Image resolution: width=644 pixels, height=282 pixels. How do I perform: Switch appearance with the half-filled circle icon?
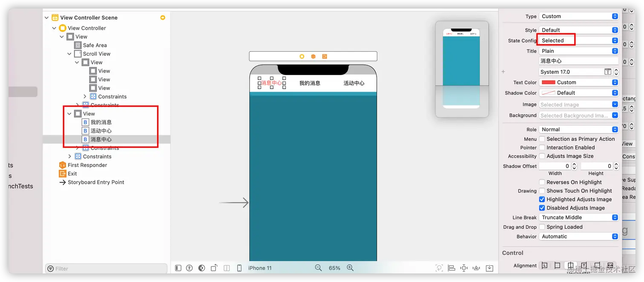(x=202, y=268)
